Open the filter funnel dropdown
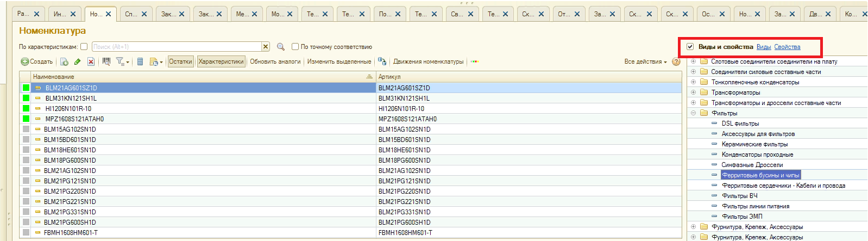This screenshot has height=241, width=868. click(x=123, y=62)
